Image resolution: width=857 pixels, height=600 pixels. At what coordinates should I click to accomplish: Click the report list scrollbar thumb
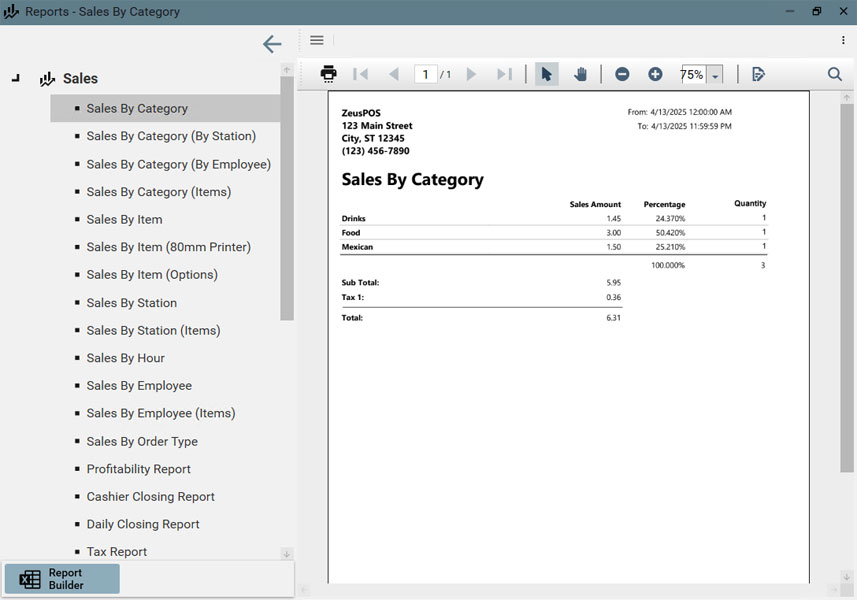coord(287,198)
